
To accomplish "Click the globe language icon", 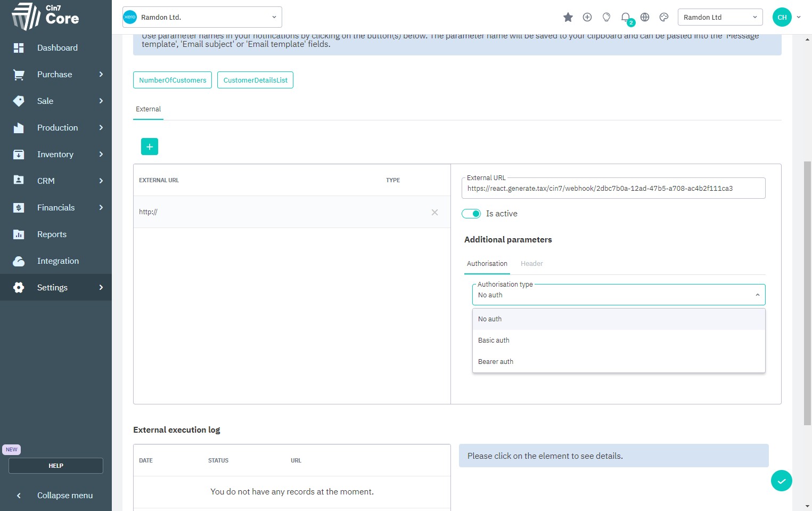I will [645, 17].
